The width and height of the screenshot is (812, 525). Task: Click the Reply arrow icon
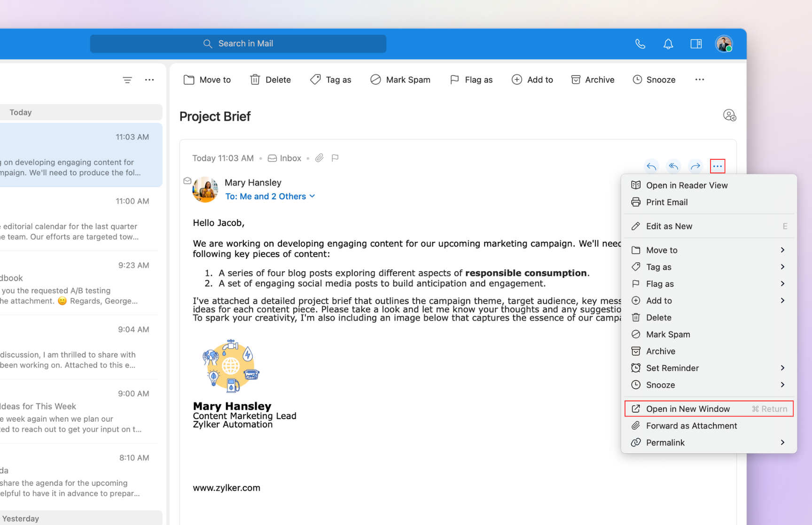(651, 166)
